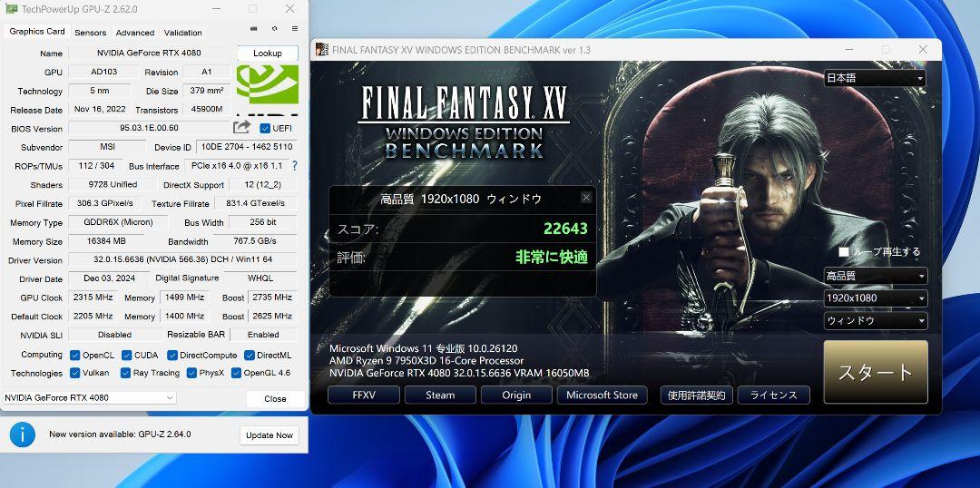Open the 1920x1080 resolution dropdown

click(876, 298)
